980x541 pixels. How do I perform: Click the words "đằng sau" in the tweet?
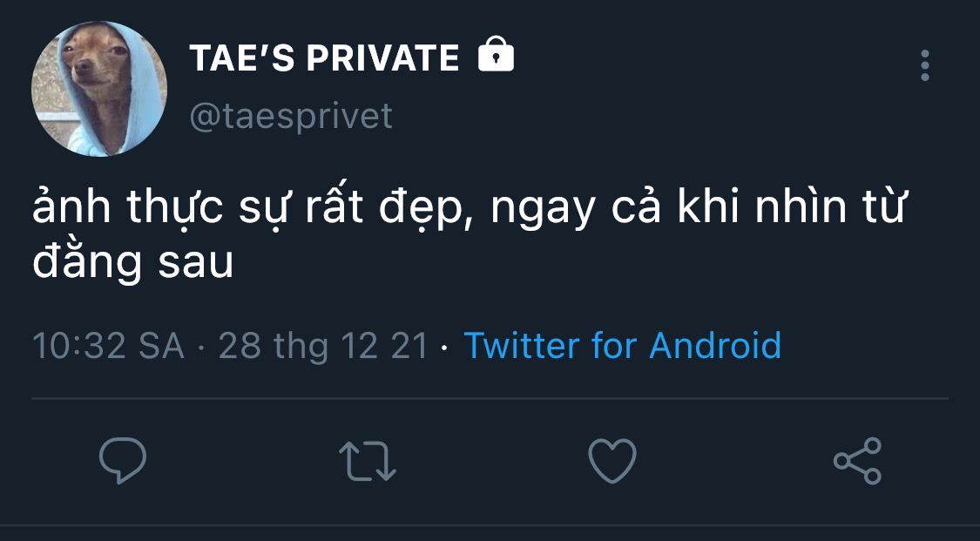click(132, 261)
